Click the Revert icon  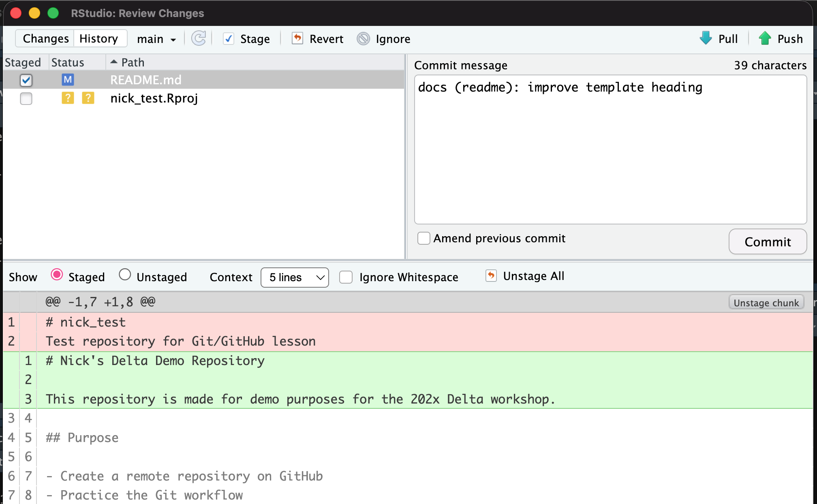tap(297, 38)
